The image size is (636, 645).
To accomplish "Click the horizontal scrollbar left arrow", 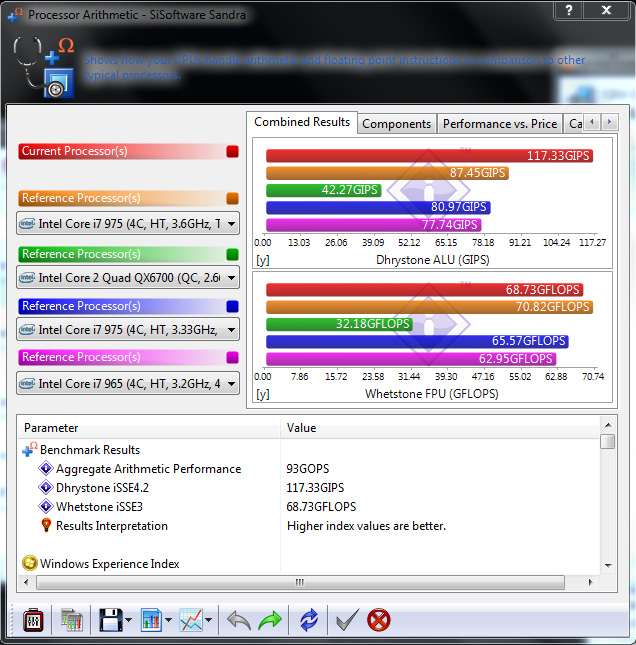I will [x=26, y=582].
